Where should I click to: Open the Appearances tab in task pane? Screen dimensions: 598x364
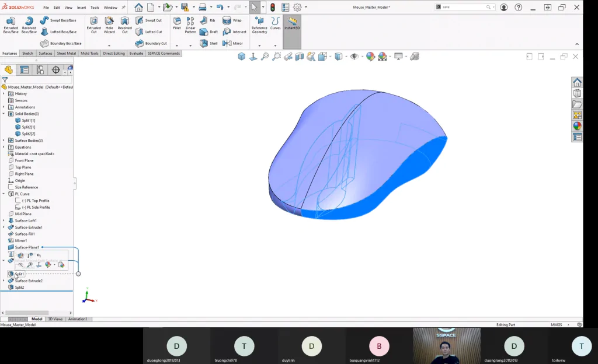pos(577,126)
